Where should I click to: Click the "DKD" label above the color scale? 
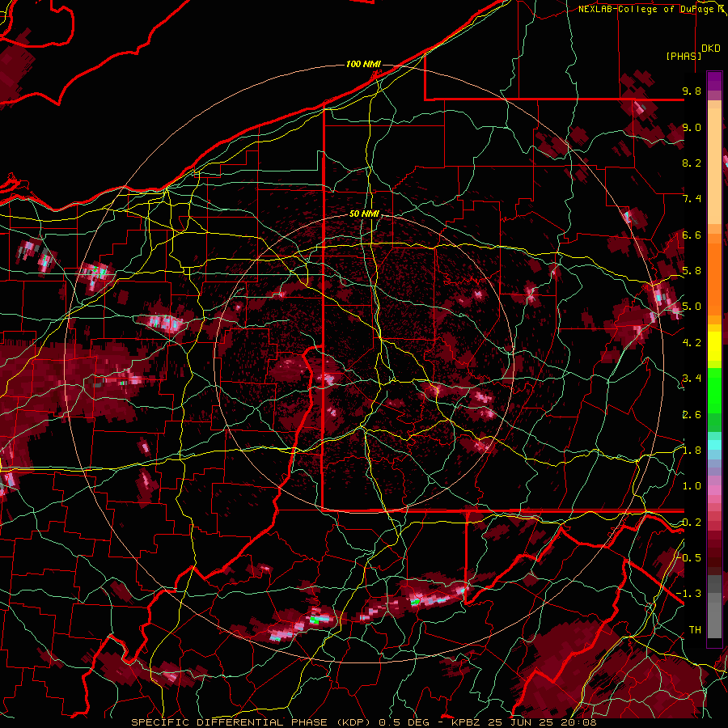[711, 49]
